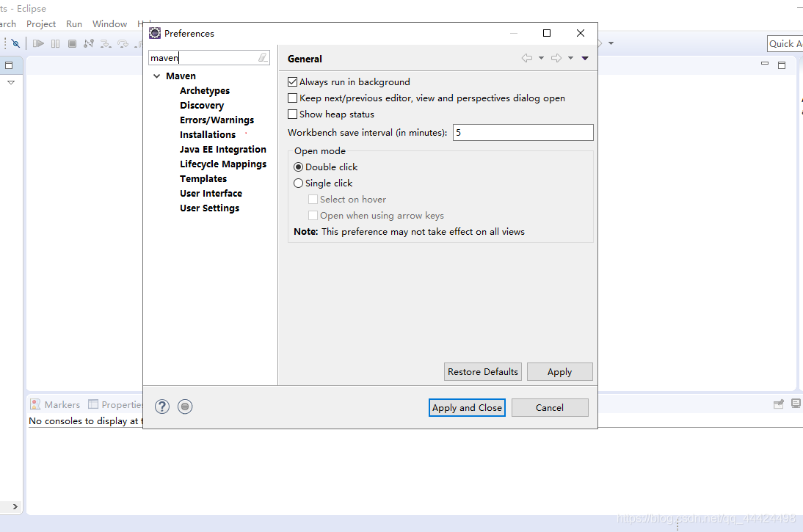Open Eclipse toolbar dropdown arrow near Quick Access
The height and width of the screenshot is (532, 803).
[x=611, y=43]
